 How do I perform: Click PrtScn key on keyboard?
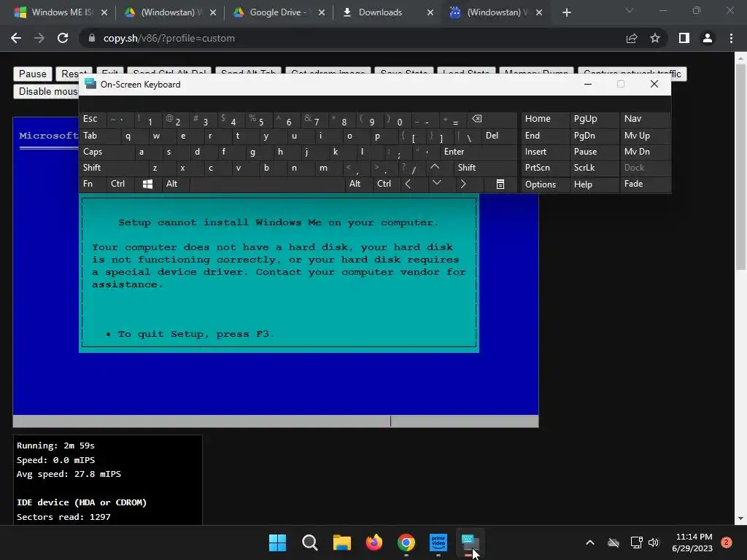tap(544, 168)
